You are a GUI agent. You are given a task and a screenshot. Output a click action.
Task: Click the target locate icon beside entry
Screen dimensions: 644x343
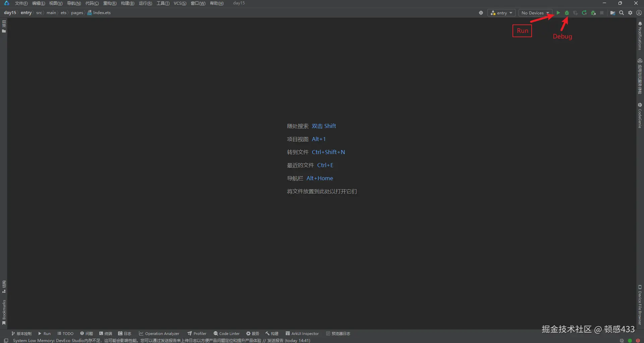[x=481, y=13]
